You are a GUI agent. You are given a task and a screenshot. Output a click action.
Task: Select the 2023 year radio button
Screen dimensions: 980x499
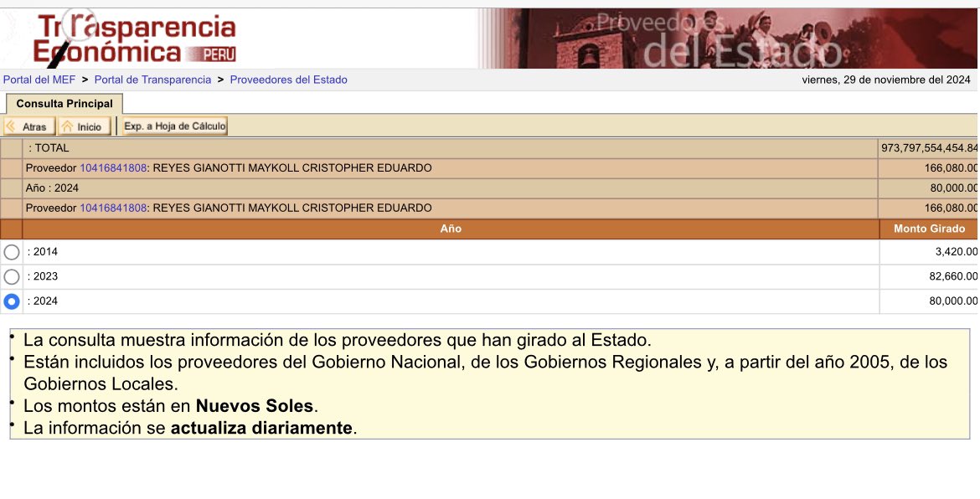pos(11,275)
